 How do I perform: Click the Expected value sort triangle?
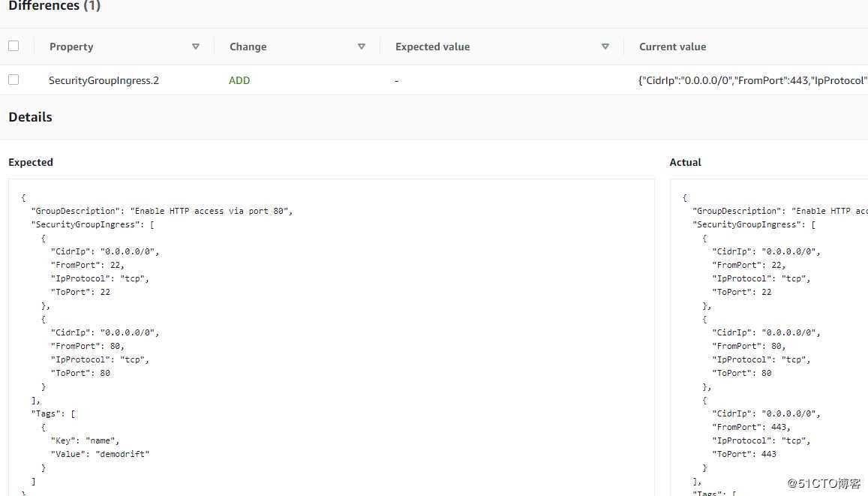click(x=605, y=47)
